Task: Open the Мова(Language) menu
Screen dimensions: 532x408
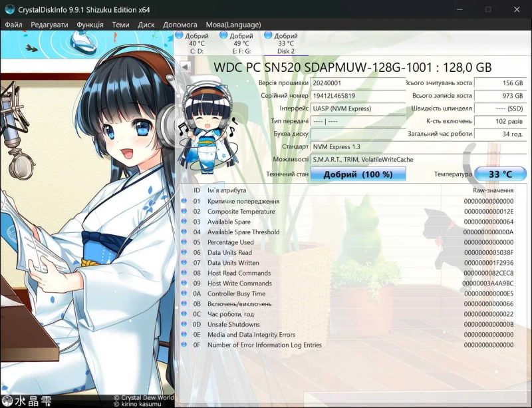Action: click(x=233, y=25)
